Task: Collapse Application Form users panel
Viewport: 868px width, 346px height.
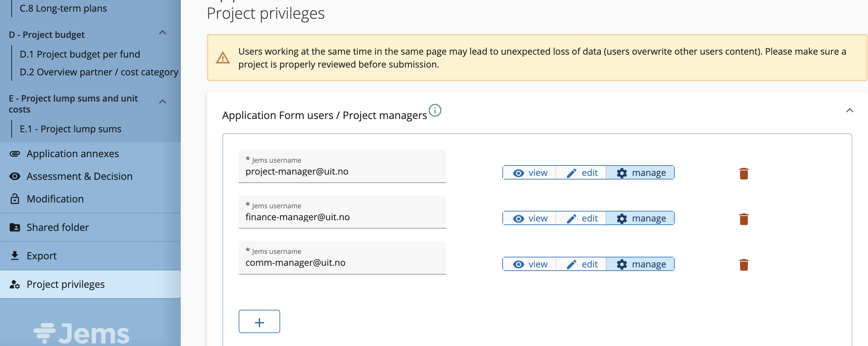Action: [x=850, y=111]
